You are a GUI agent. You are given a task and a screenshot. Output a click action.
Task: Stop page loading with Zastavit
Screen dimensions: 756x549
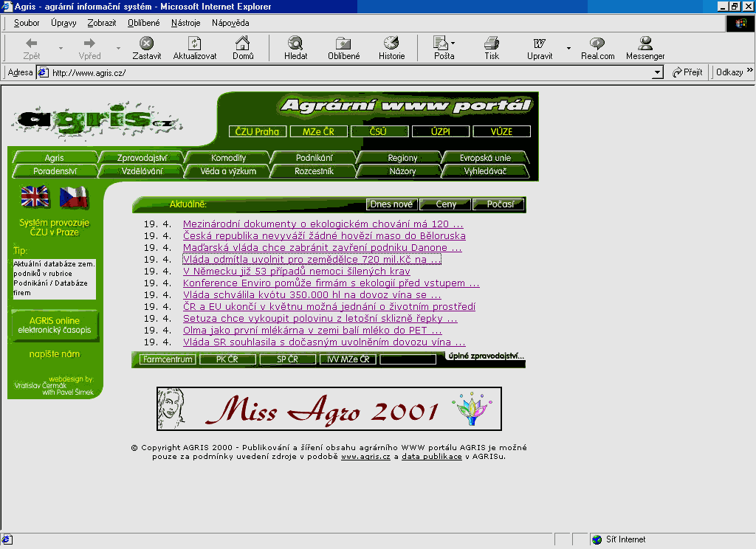click(147, 48)
